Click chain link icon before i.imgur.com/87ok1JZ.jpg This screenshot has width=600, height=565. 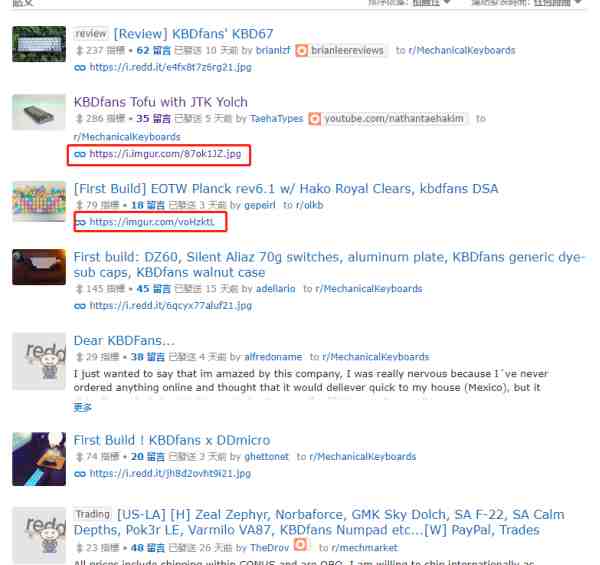point(80,154)
